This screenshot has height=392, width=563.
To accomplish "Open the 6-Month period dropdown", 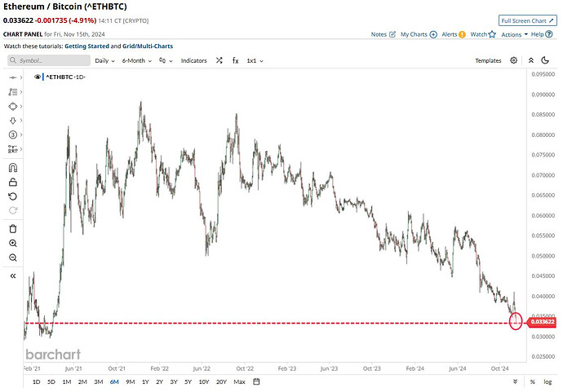I will coord(136,60).
